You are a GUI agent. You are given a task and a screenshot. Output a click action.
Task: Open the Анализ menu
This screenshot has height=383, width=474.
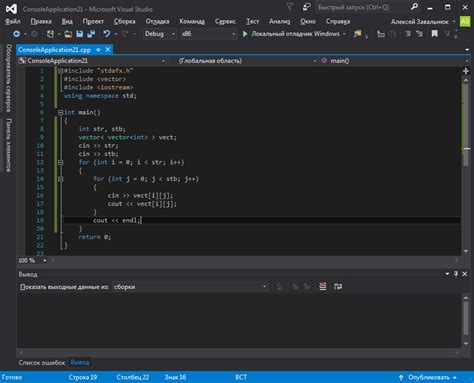(279, 21)
